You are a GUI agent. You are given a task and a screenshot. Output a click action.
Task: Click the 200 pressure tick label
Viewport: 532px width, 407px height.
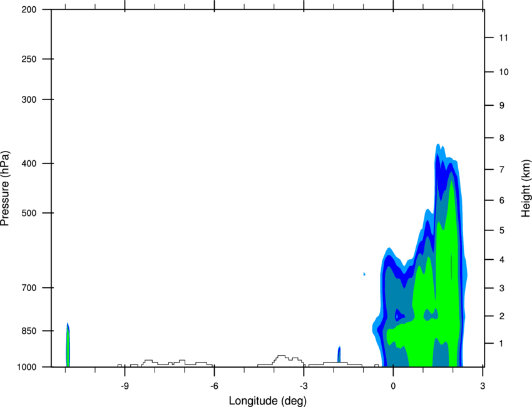tap(29, 9)
